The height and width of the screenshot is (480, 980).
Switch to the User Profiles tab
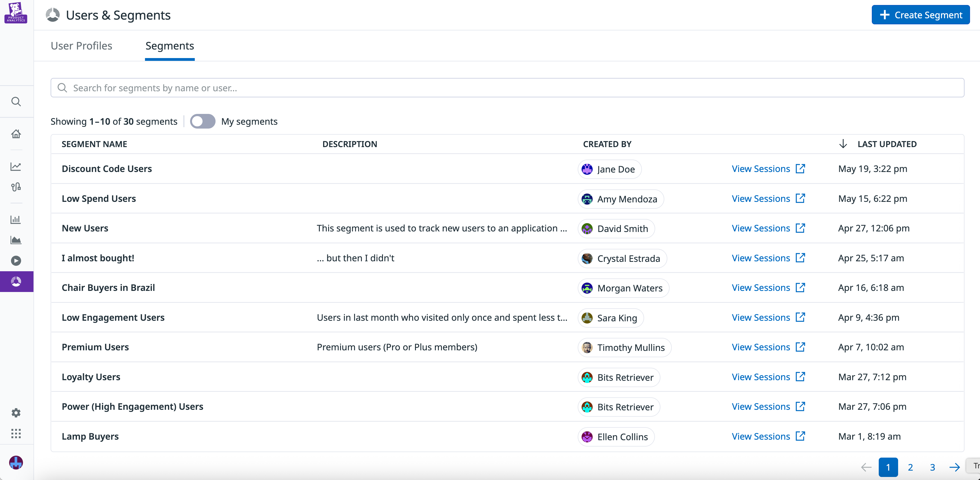pos(81,46)
